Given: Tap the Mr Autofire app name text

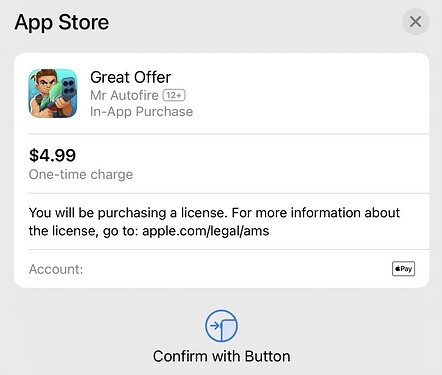Looking at the screenshot, I should 124,95.
